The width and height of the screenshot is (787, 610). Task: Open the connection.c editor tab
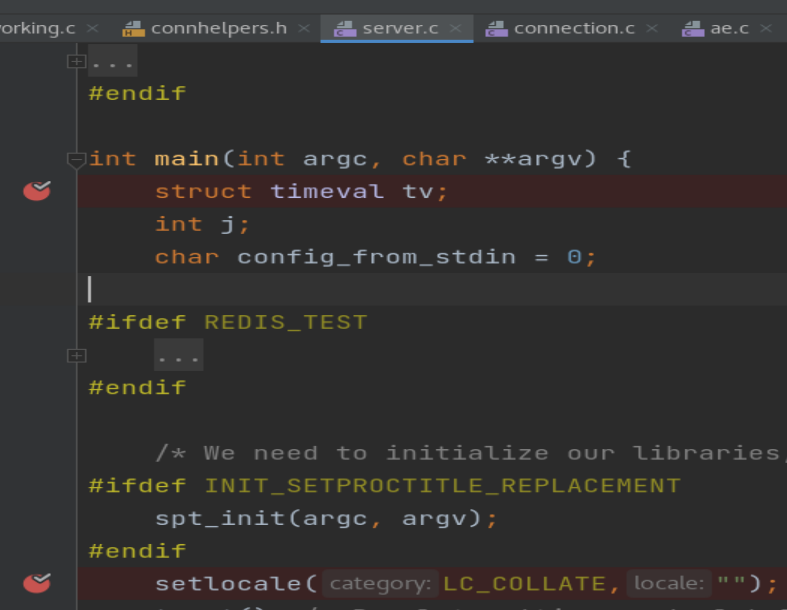pos(573,28)
